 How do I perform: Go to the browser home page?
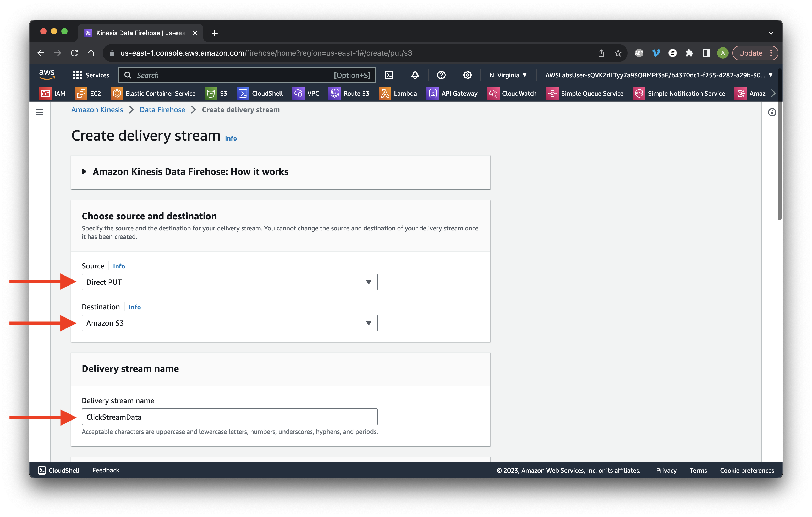click(91, 53)
